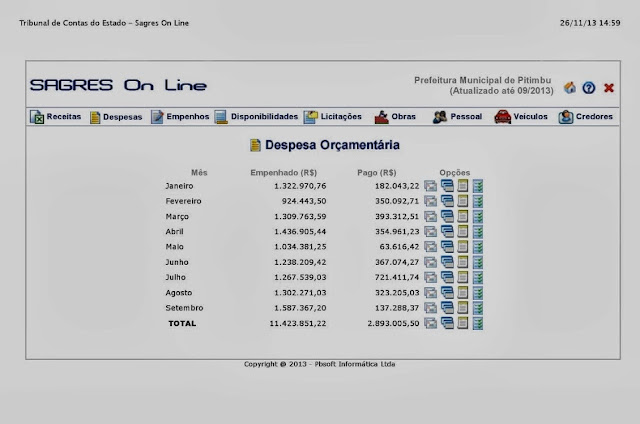Click the gray envelope icon in the Março row
The height and width of the screenshot is (424, 640).
[431, 217]
